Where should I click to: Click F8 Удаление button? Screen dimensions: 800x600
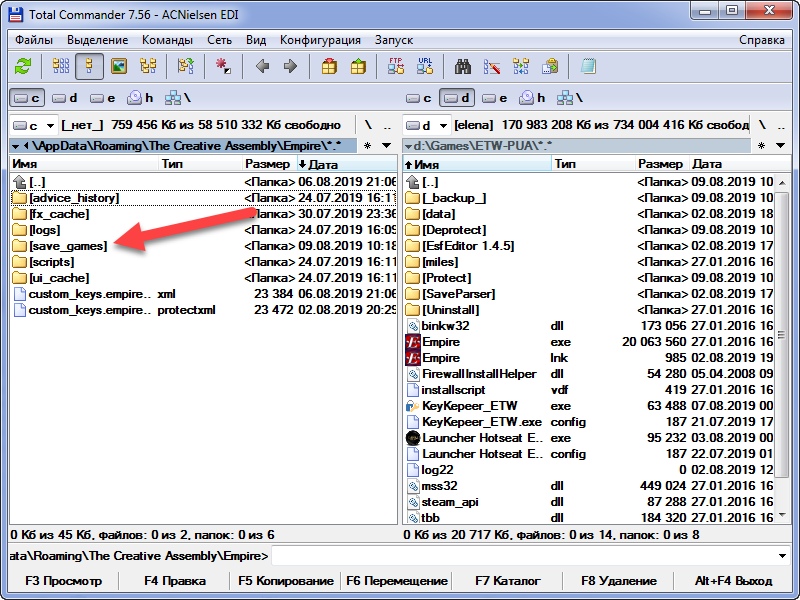tap(619, 581)
